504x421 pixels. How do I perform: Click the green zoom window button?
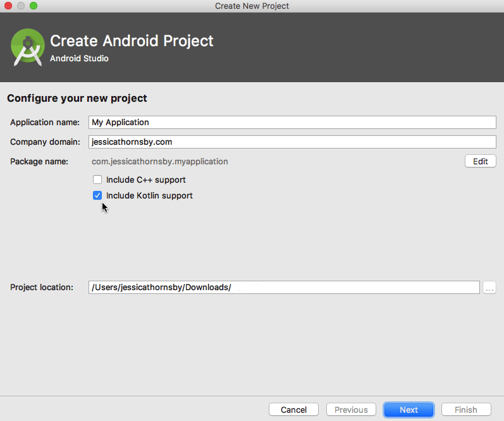(x=34, y=6)
